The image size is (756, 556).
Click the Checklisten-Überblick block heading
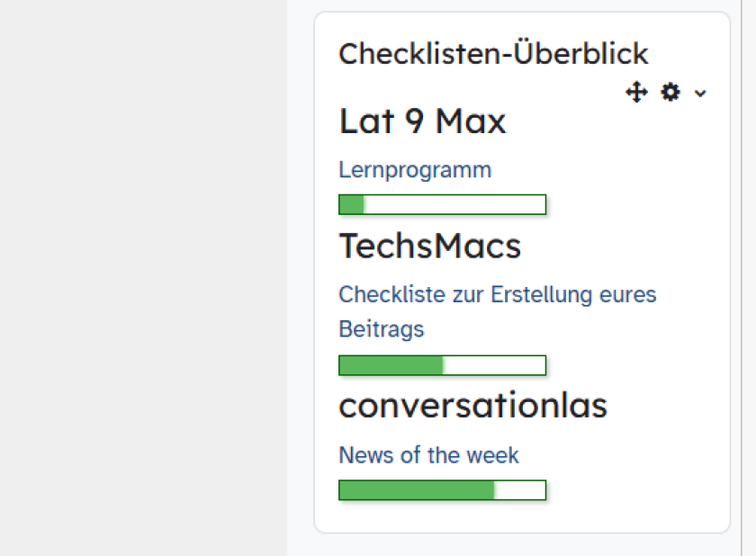(x=493, y=53)
